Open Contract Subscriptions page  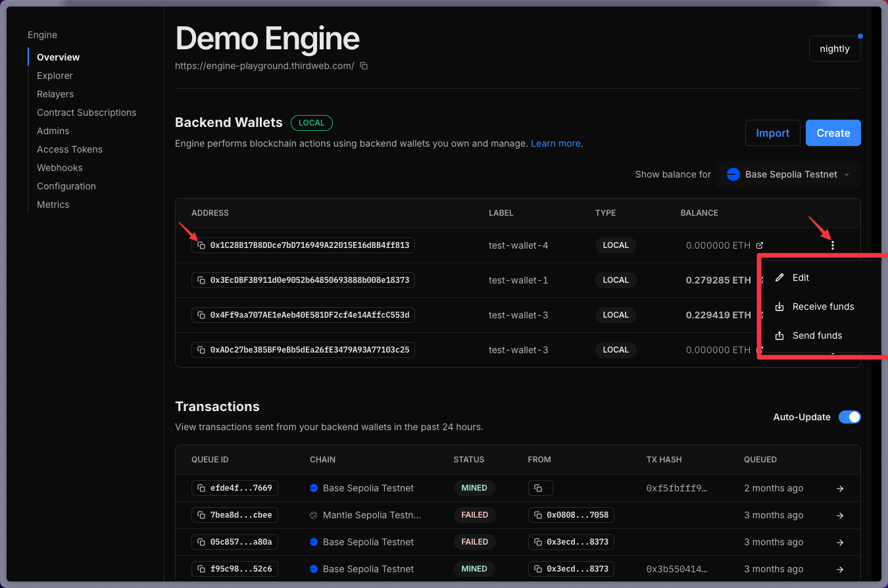click(x=87, y=112)
